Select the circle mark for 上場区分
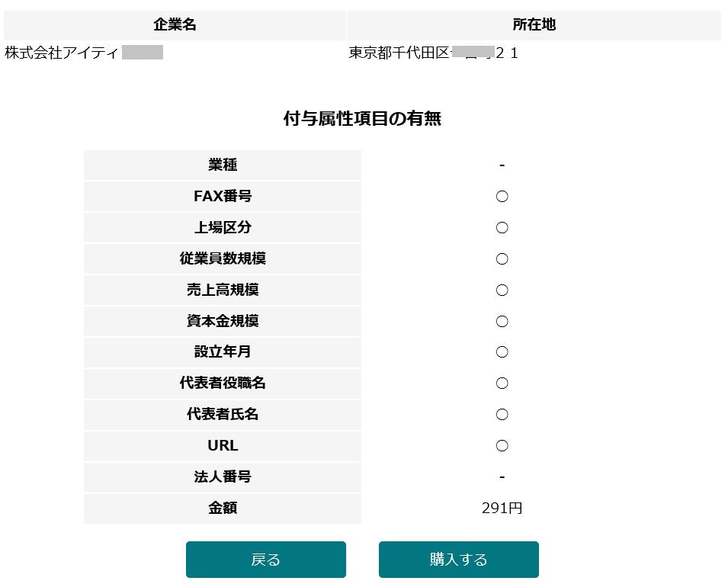The width and height of the screenshot is (728, 584). click(x=502, y=227)
